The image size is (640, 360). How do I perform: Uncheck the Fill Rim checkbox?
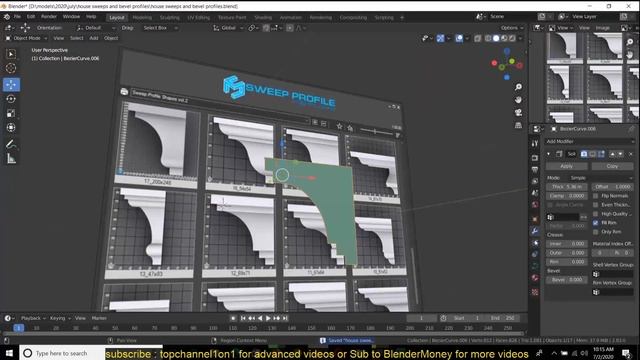click(x=596, y=223)
